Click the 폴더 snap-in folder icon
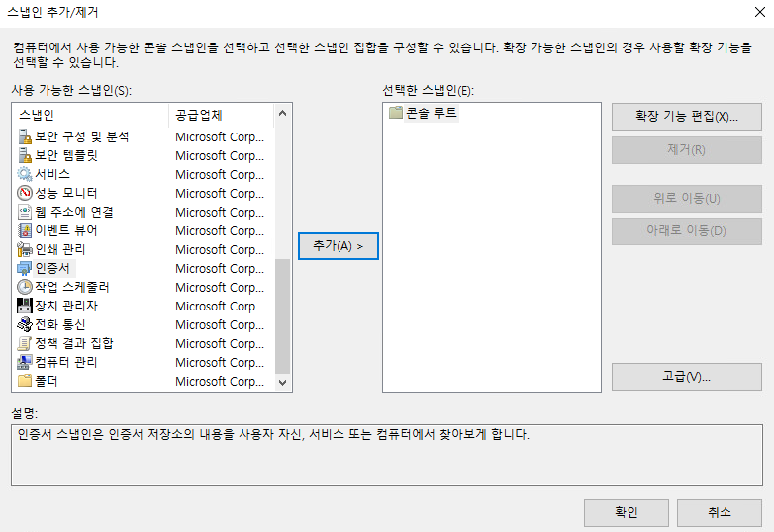 [25, 381]
